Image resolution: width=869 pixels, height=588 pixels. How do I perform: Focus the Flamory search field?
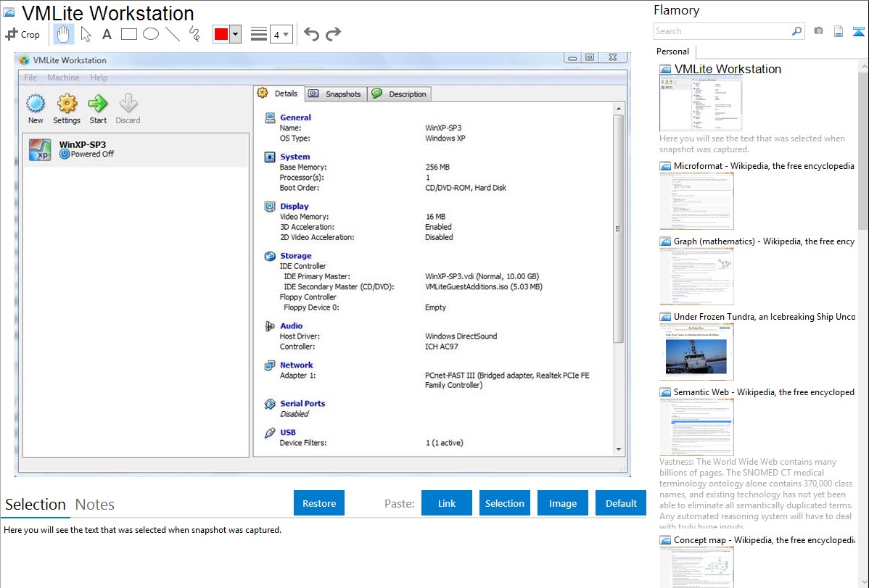(x=722, y=31)
